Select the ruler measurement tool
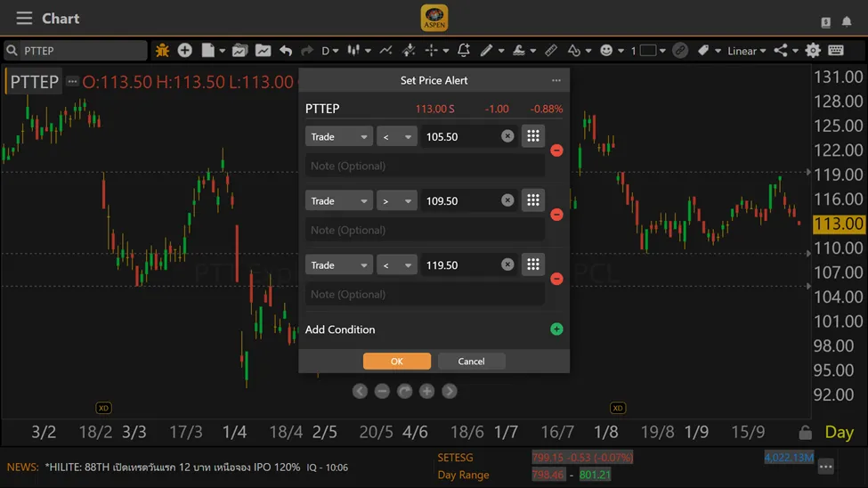 [x=551, y=51]
